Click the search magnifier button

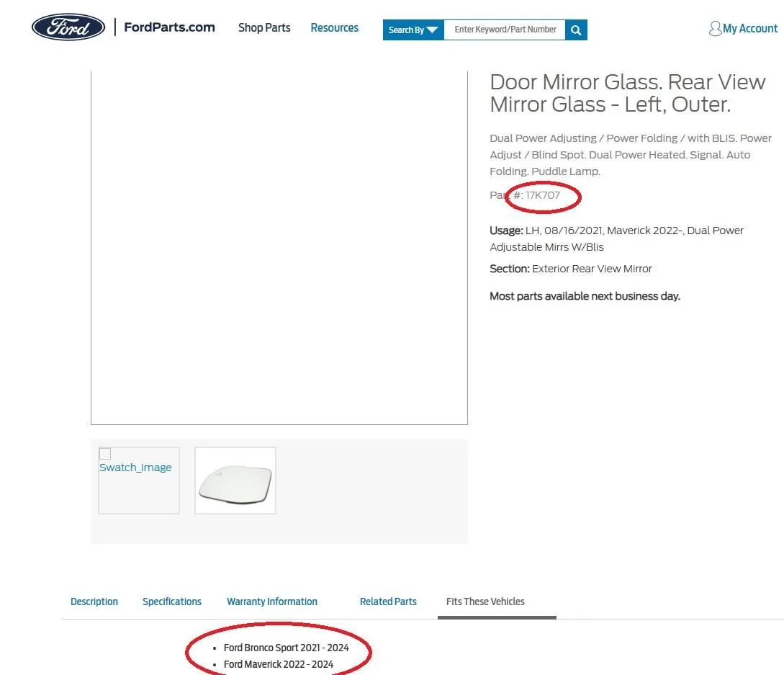pos(576,30)
